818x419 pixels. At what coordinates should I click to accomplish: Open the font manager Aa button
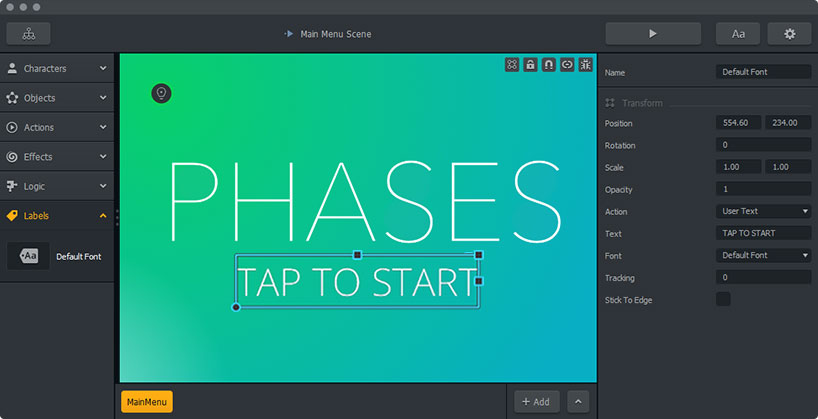pos(738,34)
